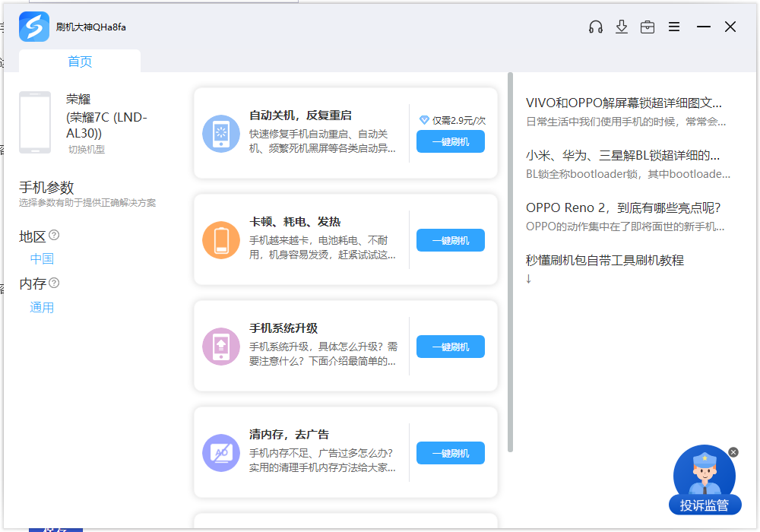Click help icon next to 内存

click(54, 283)
